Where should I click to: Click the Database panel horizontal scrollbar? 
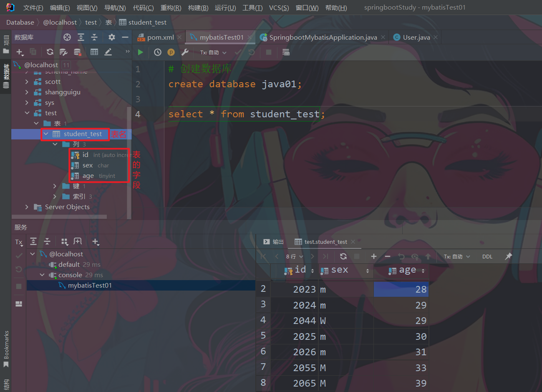tap(59, 217)
